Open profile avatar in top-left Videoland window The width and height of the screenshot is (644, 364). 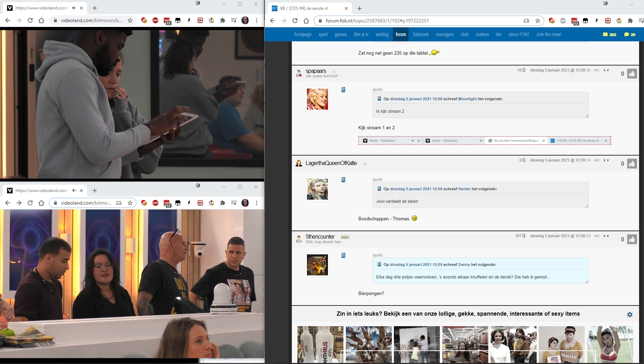coord(245,20)
